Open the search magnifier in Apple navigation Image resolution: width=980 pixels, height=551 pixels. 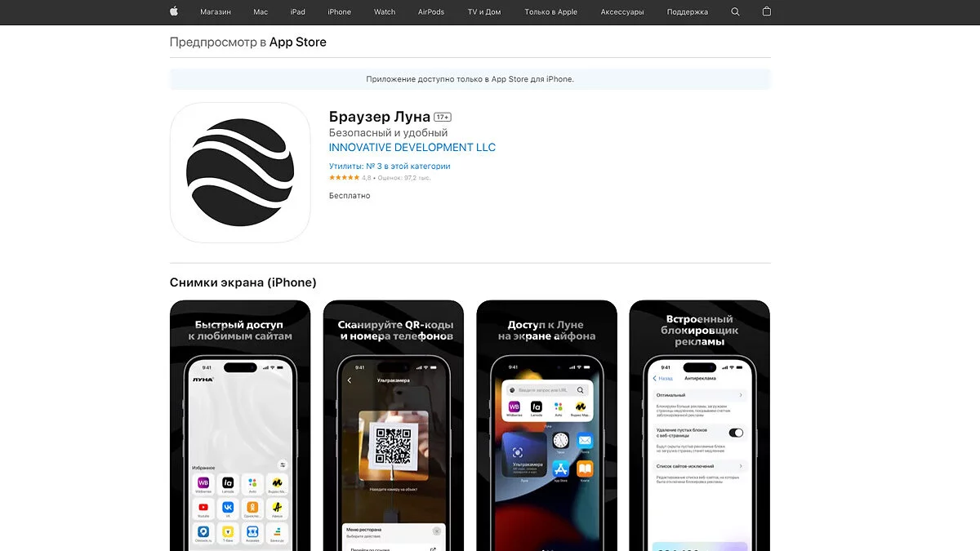(x=735, y=11)
